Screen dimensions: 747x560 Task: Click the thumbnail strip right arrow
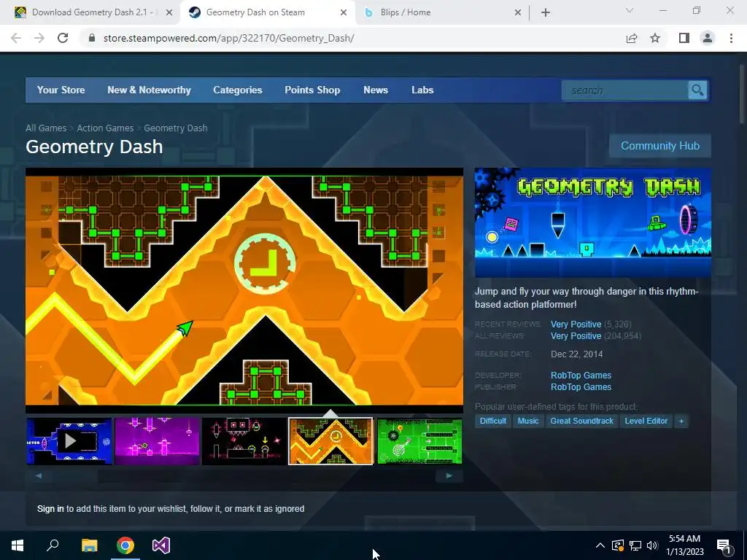(449, 475)
